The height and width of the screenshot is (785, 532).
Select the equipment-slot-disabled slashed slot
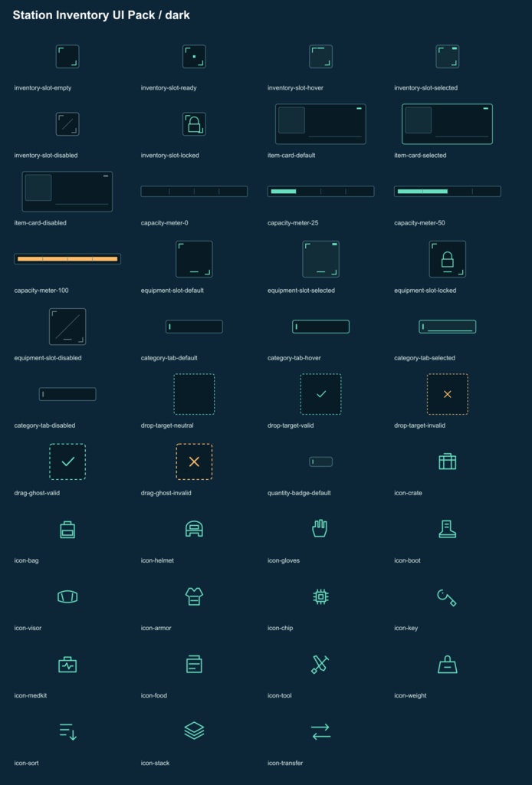tap(67, 327)
